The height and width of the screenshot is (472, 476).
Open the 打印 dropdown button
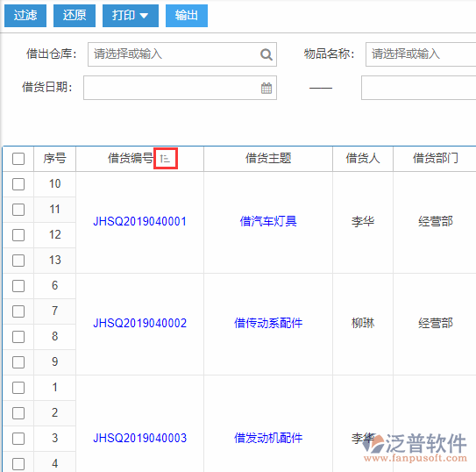131,16
